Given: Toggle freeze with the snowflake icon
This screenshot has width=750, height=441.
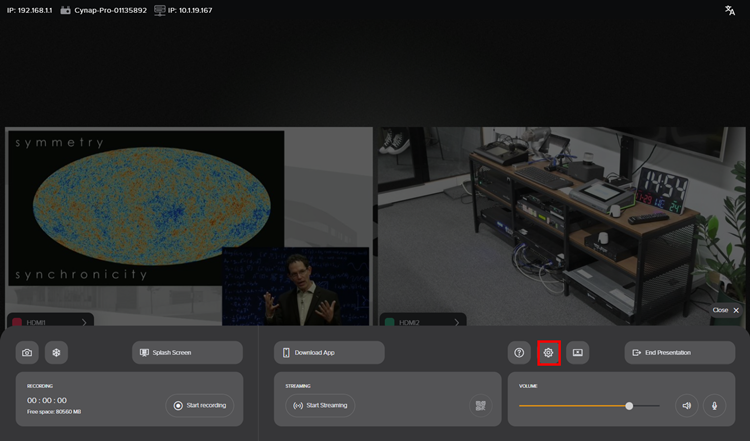Looking at the screenshot, I should click(x=56, y=353).
